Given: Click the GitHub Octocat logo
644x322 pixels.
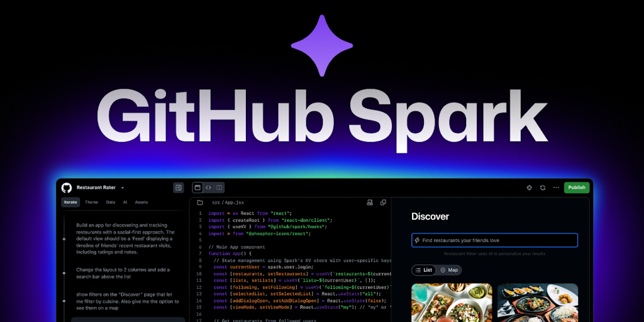Looking at the screenshot, I should pos(67,187).
